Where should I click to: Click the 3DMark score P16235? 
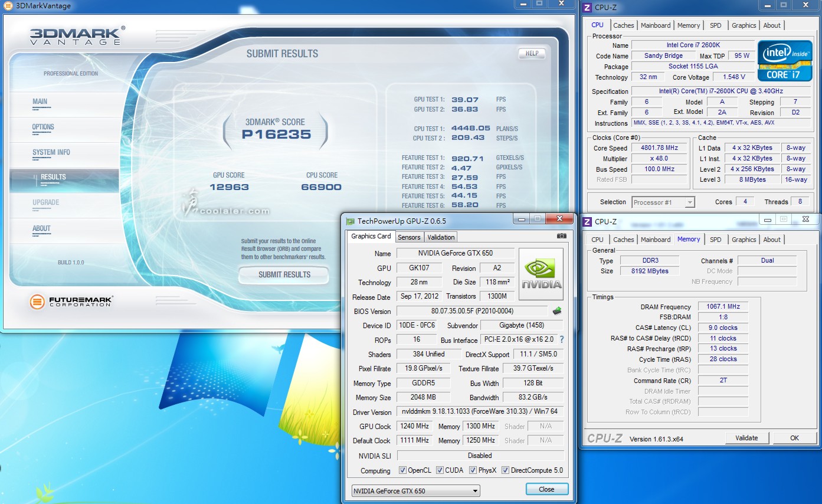click(276, 134)
